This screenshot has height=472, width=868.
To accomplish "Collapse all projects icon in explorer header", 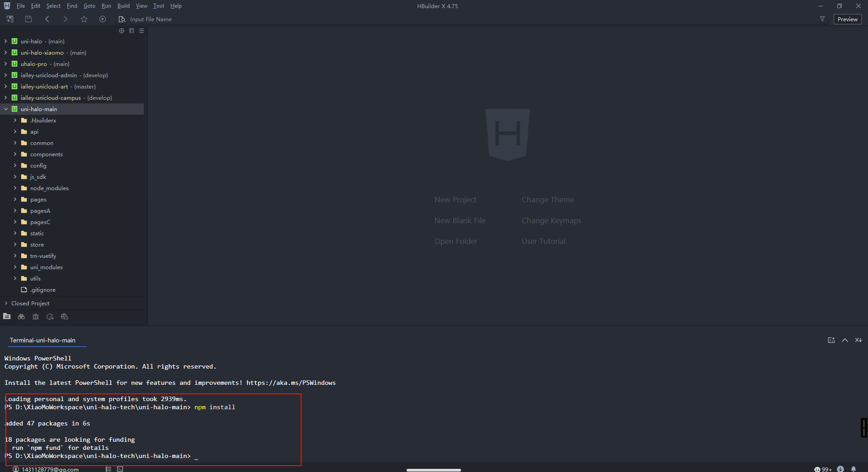I will tap(132, 31).
